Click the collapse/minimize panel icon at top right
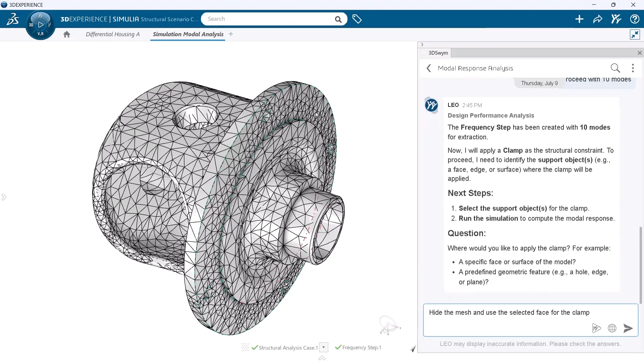644x362 pixels. pos(635,35)
